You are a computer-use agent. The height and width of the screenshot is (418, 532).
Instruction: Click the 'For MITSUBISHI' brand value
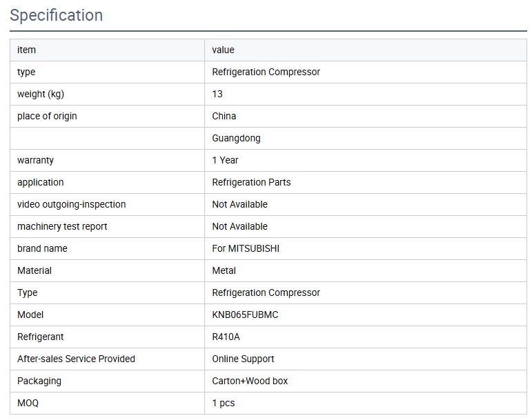[x=246, y=248]
